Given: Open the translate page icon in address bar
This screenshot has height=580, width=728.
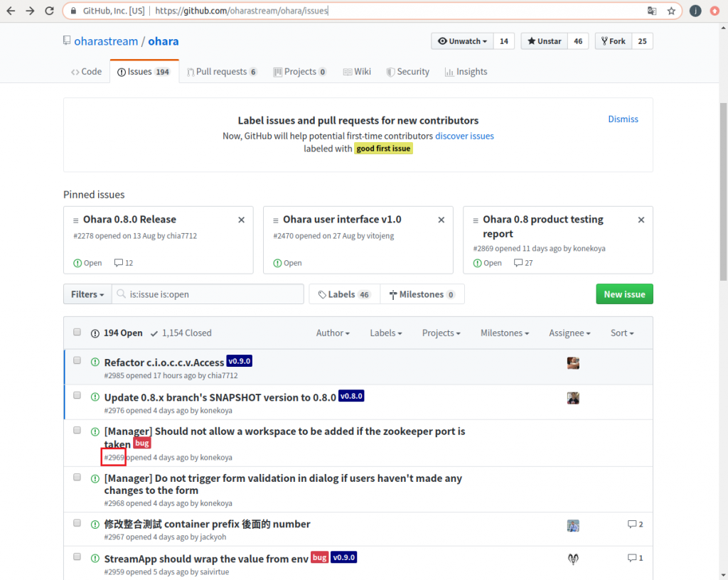Looking at the screenshot, I should pos(652,11).
